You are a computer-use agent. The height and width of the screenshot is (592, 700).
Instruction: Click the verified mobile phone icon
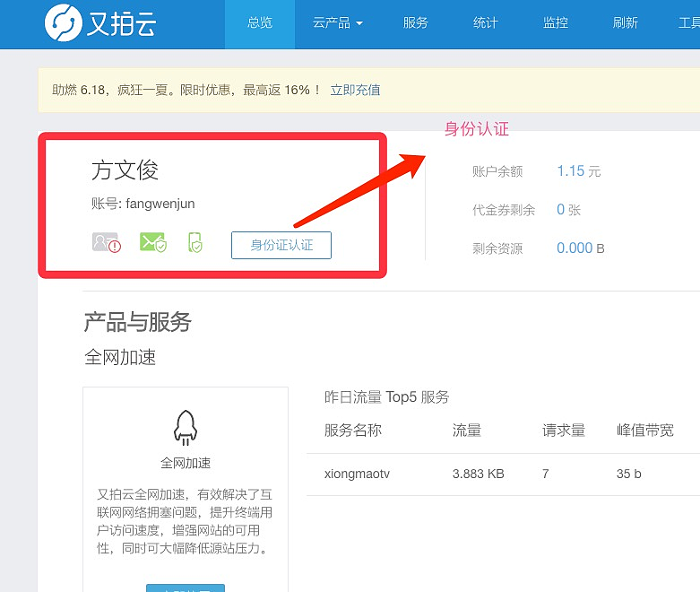coord(194,242)
